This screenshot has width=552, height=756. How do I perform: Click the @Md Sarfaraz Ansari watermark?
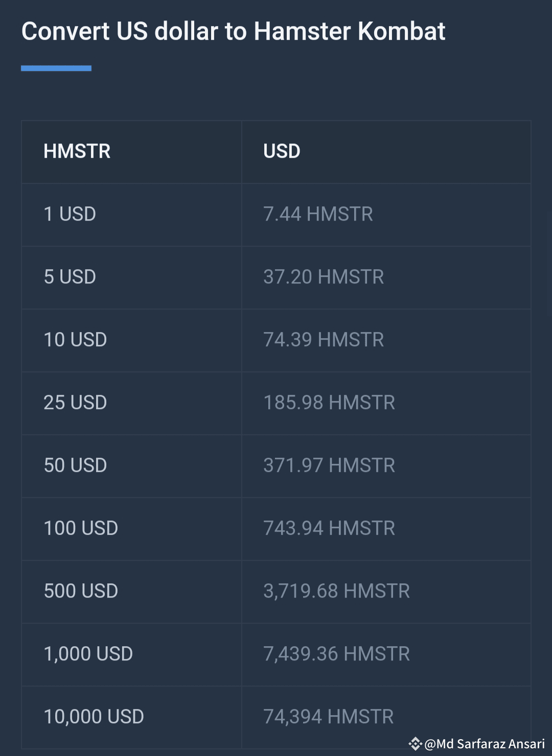point(485,744)
